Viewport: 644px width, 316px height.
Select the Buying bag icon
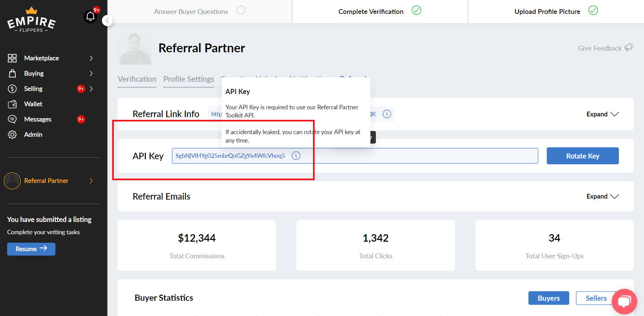pos(12,73)
